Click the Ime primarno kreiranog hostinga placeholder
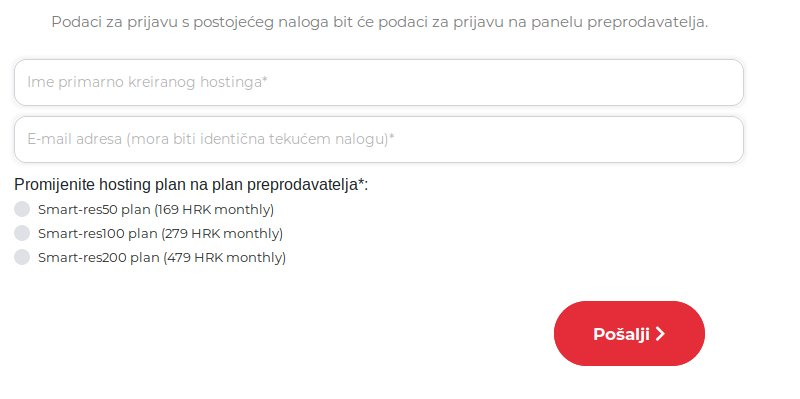This screenshot has width=800, height=399. [147, 82]
